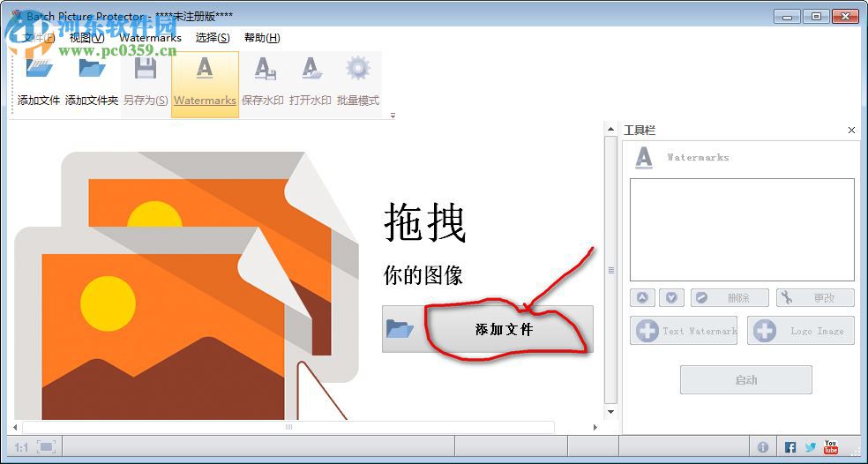868x464 pixels.
Task: Open the 文件(F) menu
Action: [x=39, y=38]
